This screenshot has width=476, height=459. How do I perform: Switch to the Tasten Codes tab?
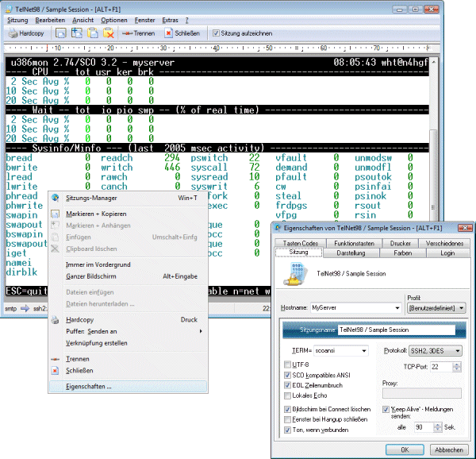coord(300,243)
